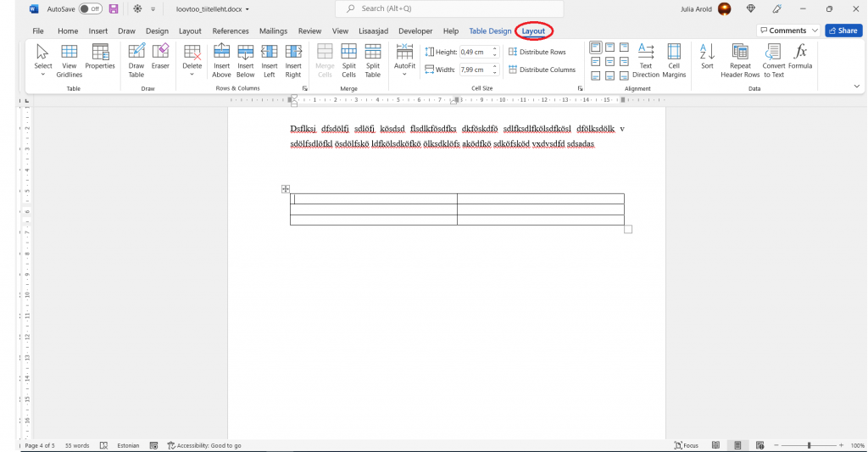Open the File tab

pos(37,31)
